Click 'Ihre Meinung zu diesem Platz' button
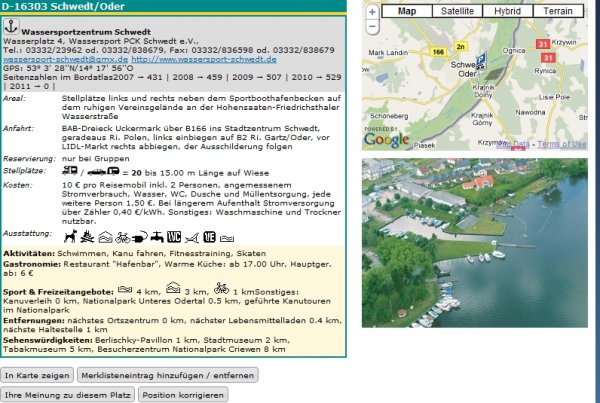600x403 pixels. click(x=68, y=394)
